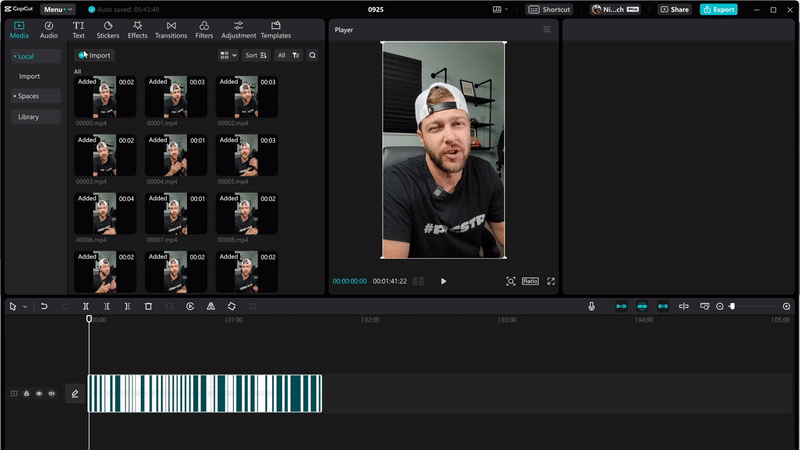Open the Player panel hamburger menu

coord(547,30)
